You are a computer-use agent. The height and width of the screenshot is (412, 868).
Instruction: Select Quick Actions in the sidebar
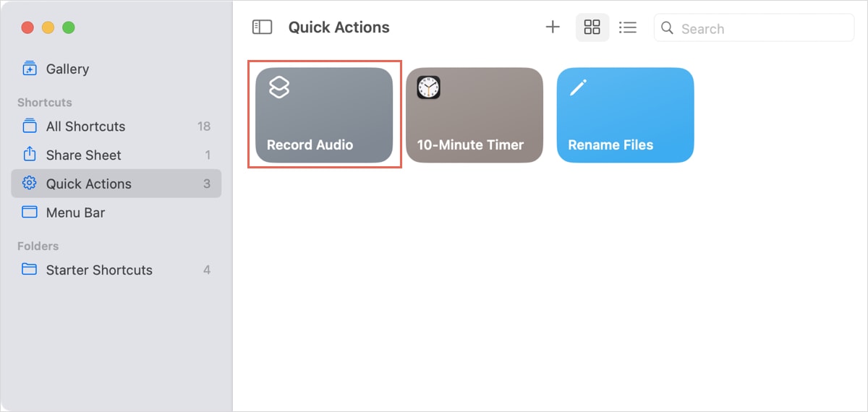pyautogui.click(x=116, y=184)
